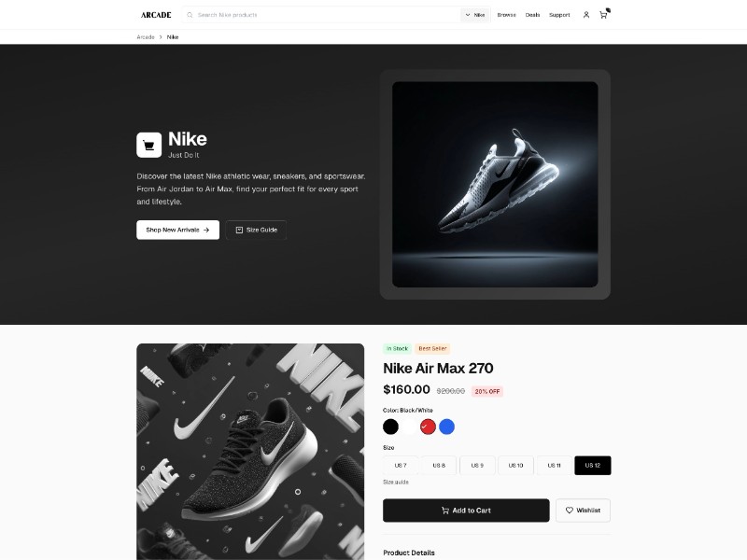This screenshot has width=747, height=560.
Task: Choose the blue color swatch
Action: click(x=446, y=427)
